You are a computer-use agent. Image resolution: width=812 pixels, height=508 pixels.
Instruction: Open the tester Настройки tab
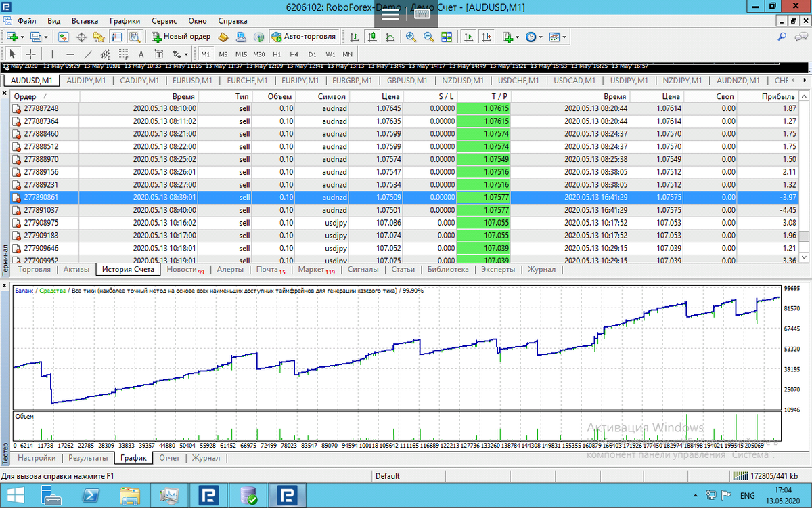(37, 458)
